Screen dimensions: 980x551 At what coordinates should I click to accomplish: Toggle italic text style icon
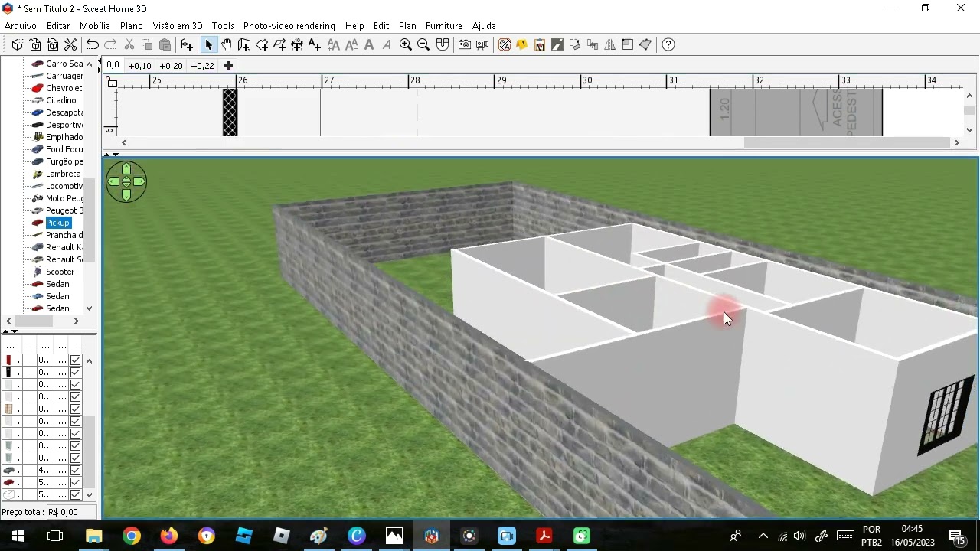click(387, 44)
